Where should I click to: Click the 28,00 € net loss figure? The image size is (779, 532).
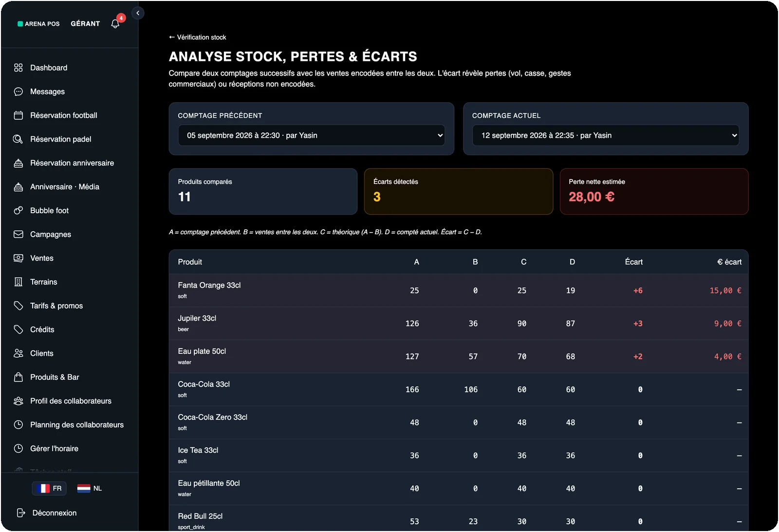pos(592,197)
